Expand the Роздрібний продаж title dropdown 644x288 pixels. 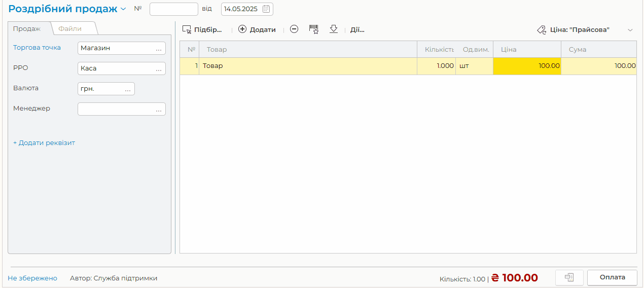click(x=123, y=9)
